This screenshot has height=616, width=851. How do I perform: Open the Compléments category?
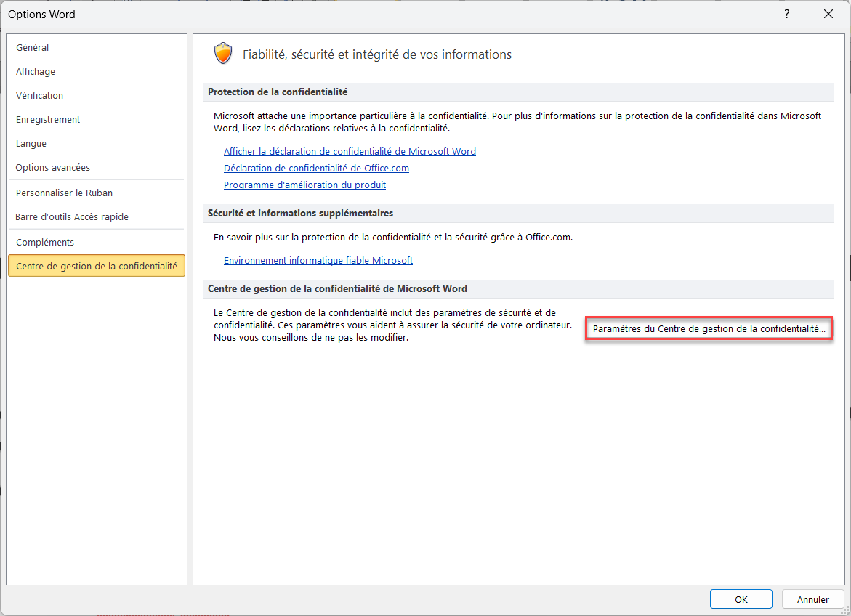click(x=45, y=243)
